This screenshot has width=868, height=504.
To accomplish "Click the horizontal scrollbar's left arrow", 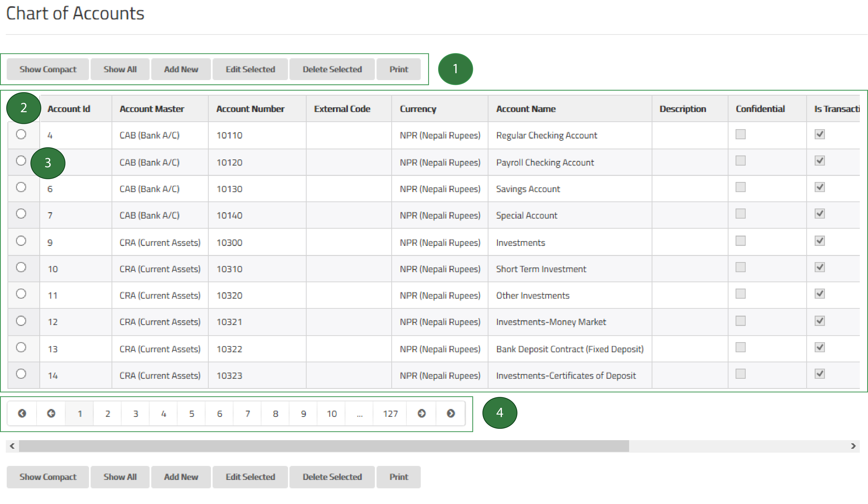I will pos(12,446).
